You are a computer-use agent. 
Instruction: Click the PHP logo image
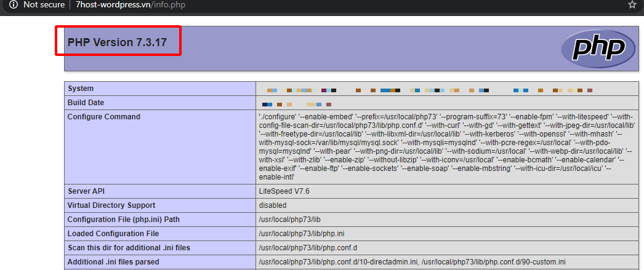598,49
